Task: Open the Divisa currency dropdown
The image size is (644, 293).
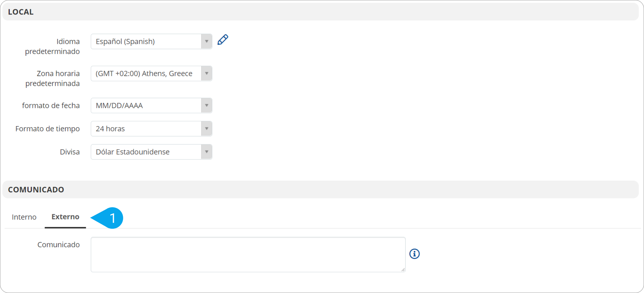Action: pos(151,152)
